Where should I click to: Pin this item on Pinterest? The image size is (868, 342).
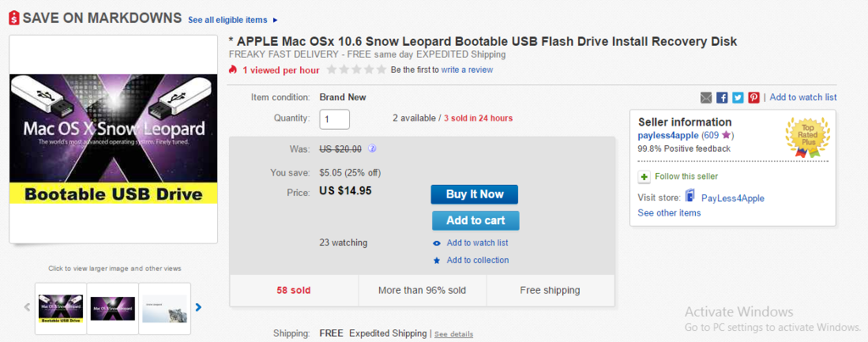click(x=754, y=98)
